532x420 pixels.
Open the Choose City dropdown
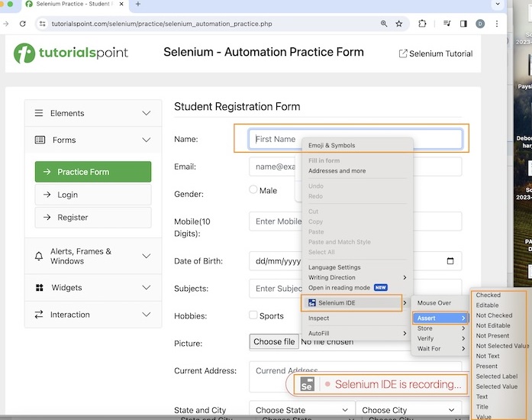[408, 410]
